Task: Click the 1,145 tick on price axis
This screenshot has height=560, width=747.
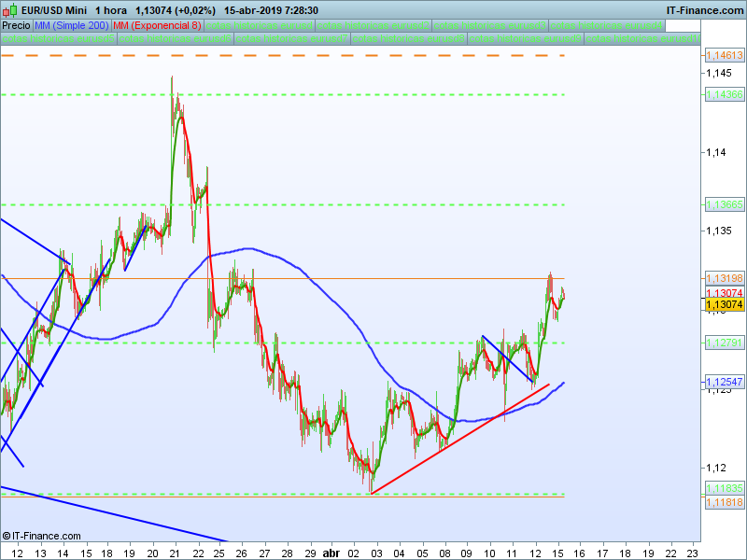Action: 719,73
